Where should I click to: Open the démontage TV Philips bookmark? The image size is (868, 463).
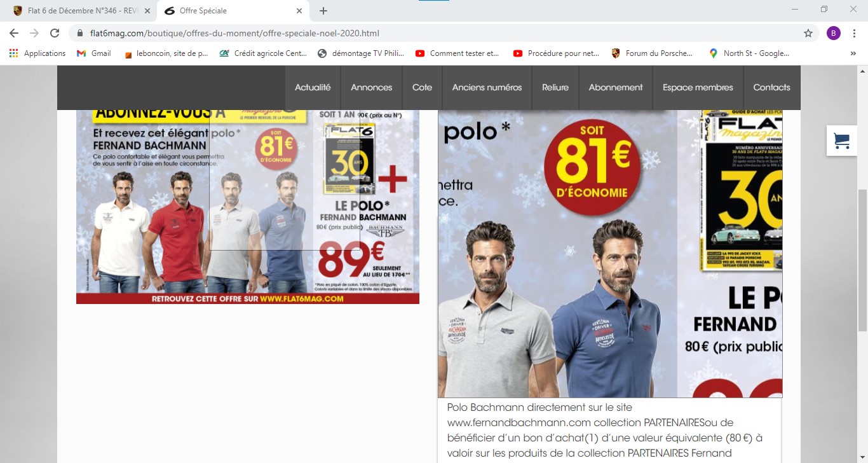360,53
